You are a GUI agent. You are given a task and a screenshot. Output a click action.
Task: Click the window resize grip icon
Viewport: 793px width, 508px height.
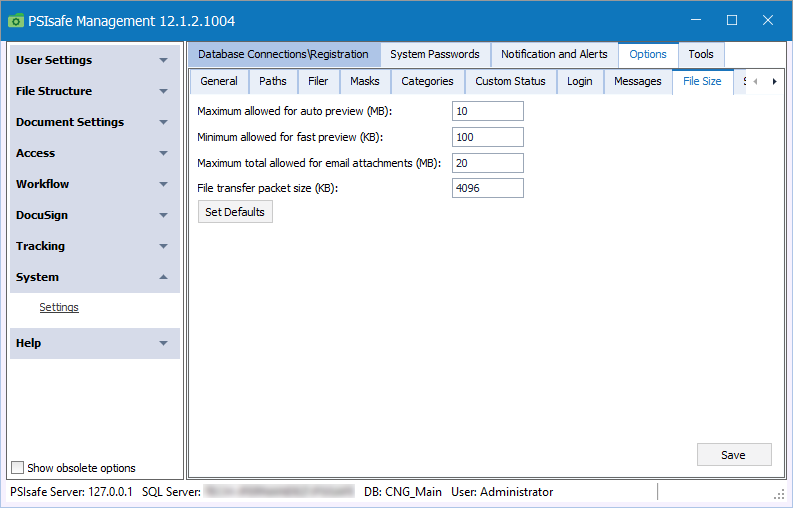coord(779,494)
